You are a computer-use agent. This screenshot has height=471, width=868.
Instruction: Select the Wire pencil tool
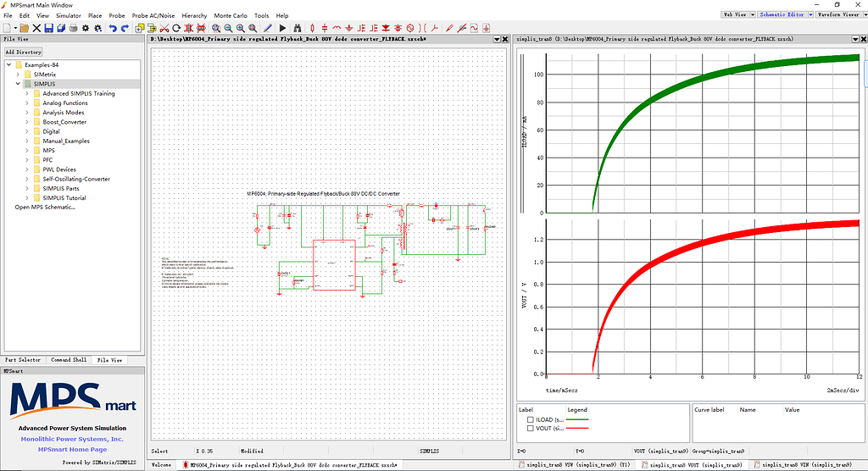click(x=268, y=28)
